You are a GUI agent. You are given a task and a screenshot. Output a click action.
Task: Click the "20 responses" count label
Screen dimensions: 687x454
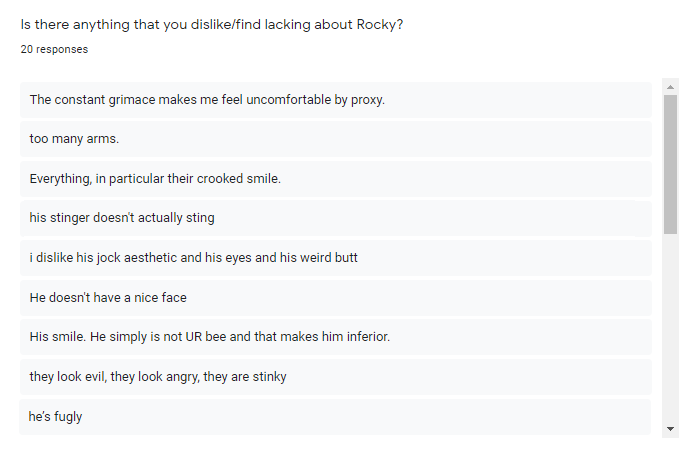(54, 49)
